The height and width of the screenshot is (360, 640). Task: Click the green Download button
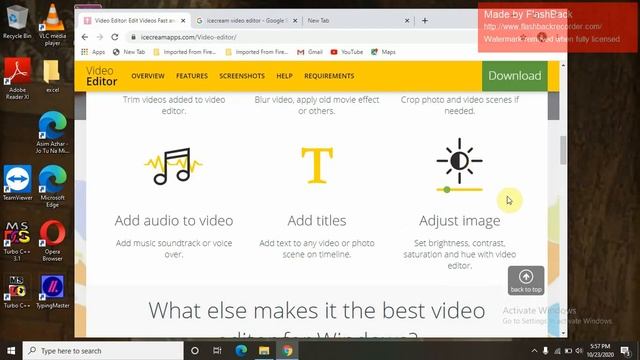pyautogui.click(x=515, y=76)
